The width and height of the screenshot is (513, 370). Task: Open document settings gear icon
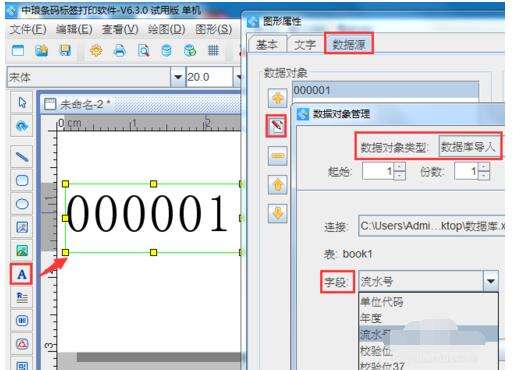(x=96, y=51)
